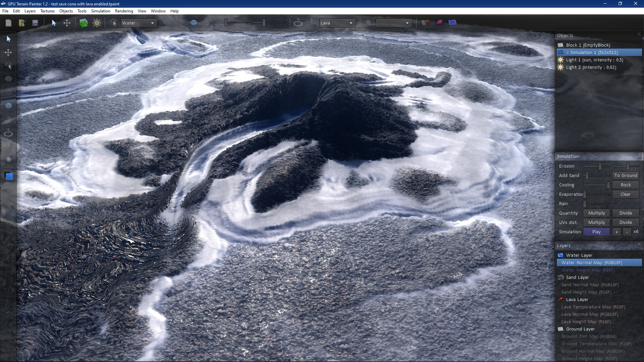Image resolution: width=644 pixels, height=362 pixels.
Task: Click the sun light icon in the toolbar
Action: (97, 23)
